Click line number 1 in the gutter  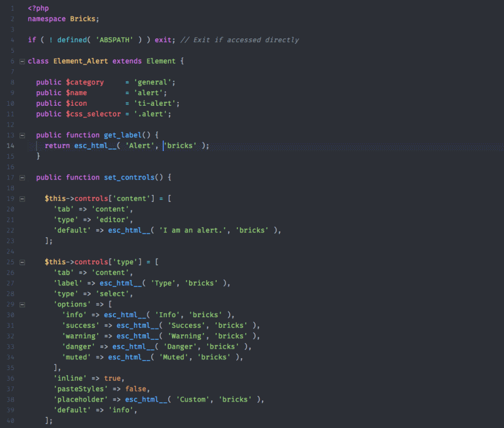click(x=14, y=8)
